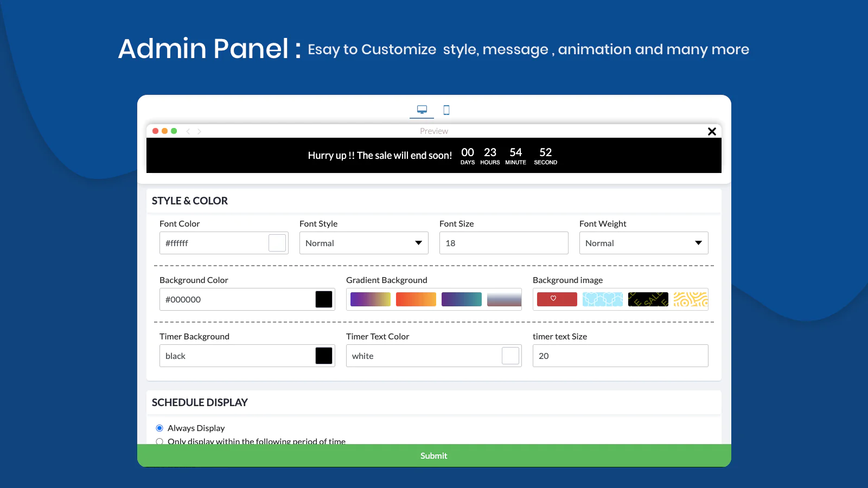Open the Font Color white swatch
868x488 pixels.
[277, 243]
